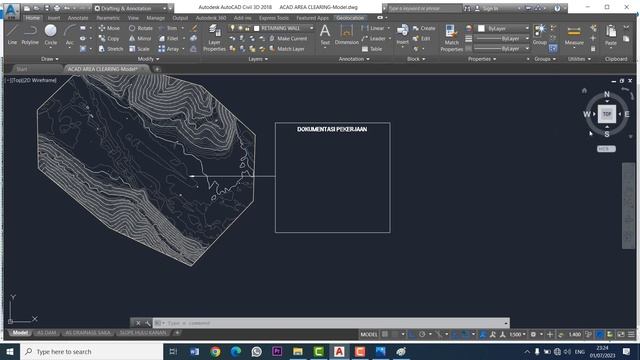Select the Circle tool

coord(51,34)
